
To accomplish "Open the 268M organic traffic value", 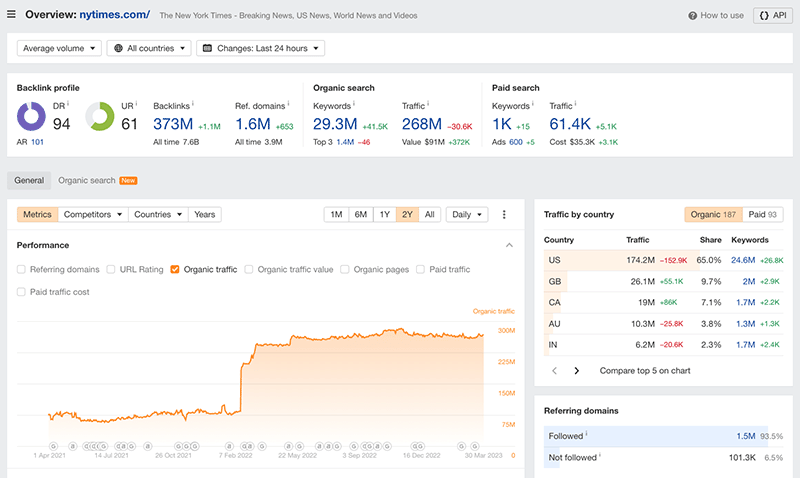I will click(x=421, y=124).
